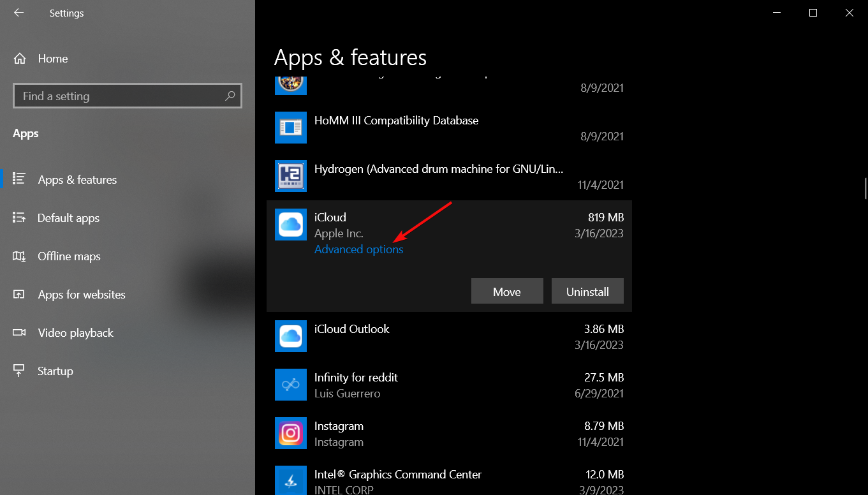The image size is (868, 495).
Task: Select the Hydrogen drum machine entry name
Action: 439,169
